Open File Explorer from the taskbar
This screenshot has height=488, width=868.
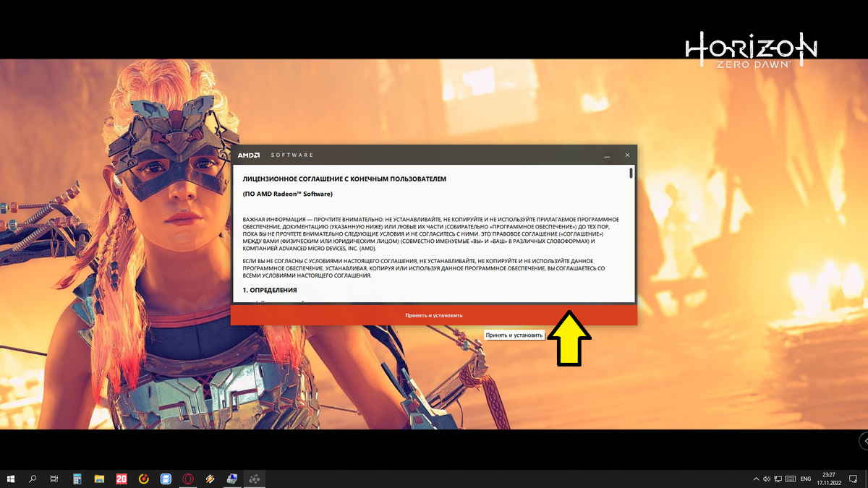click(99, 479)
